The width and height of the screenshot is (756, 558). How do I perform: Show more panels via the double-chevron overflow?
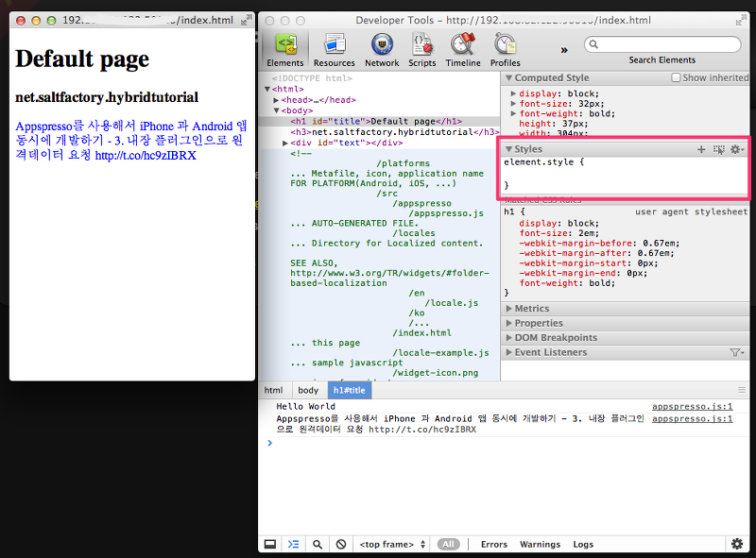click(x=564, y=50)
